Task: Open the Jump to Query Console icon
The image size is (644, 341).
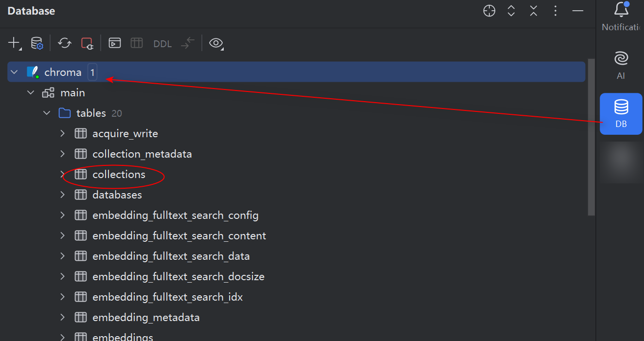Action: 114,43
